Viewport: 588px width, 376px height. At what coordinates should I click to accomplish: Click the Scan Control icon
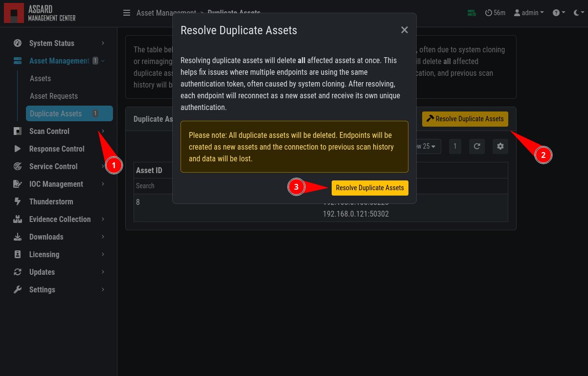[18, 131]
